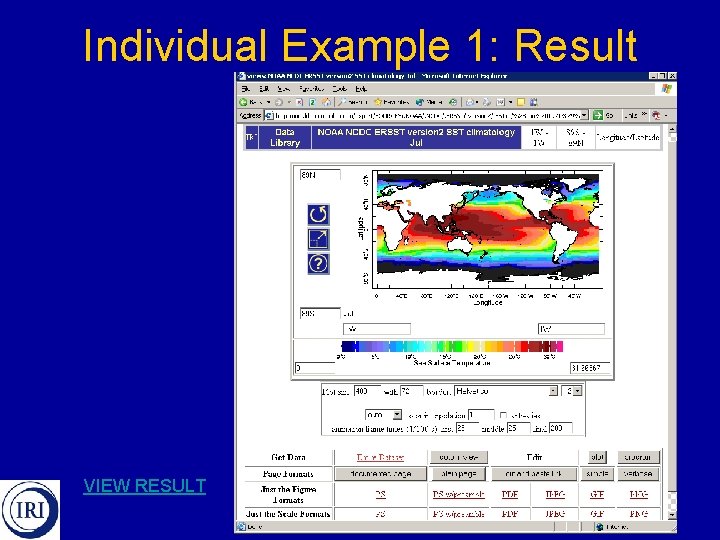Image resolution: width=720 pixels, height=540 pixels.
Task: Click inside the address URL field
Action: [427, 115]
